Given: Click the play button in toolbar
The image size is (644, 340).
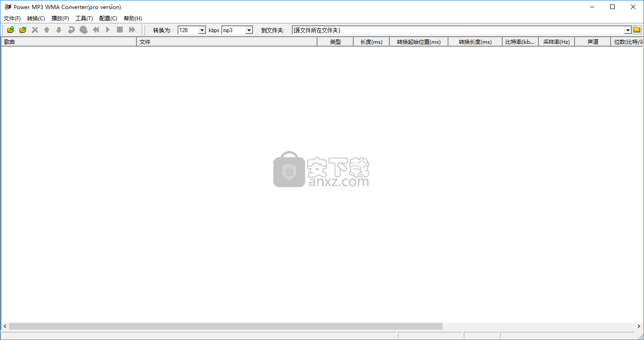Looking at the screenshot, I should [107, 30].
